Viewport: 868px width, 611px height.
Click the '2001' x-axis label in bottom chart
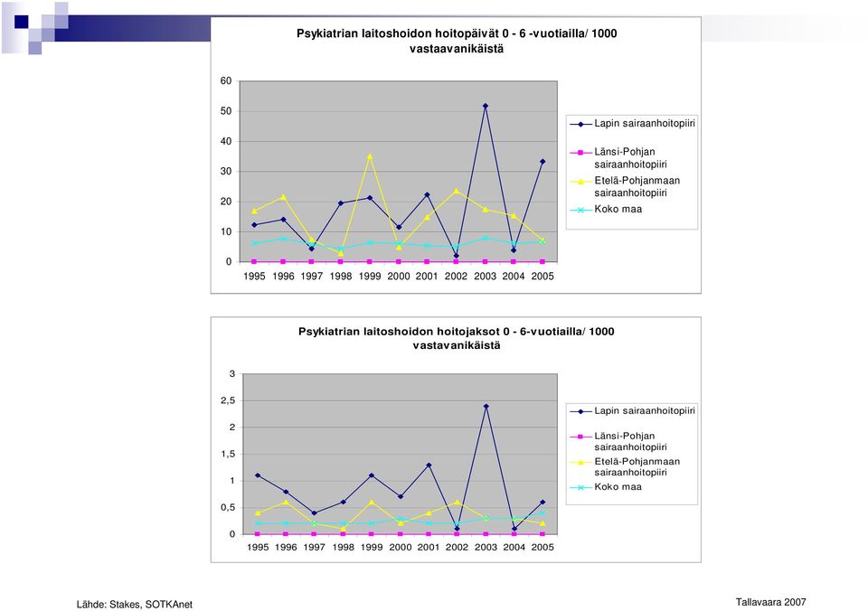coord(429,548)
